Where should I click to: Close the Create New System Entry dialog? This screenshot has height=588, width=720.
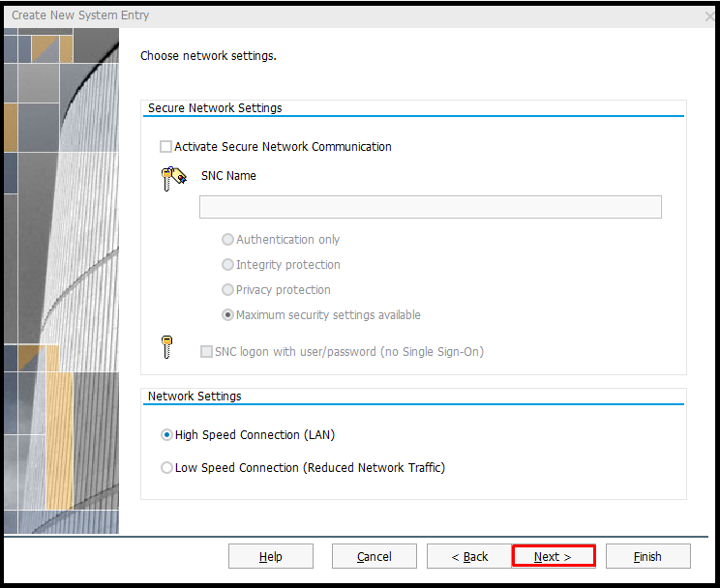(711, 16)
